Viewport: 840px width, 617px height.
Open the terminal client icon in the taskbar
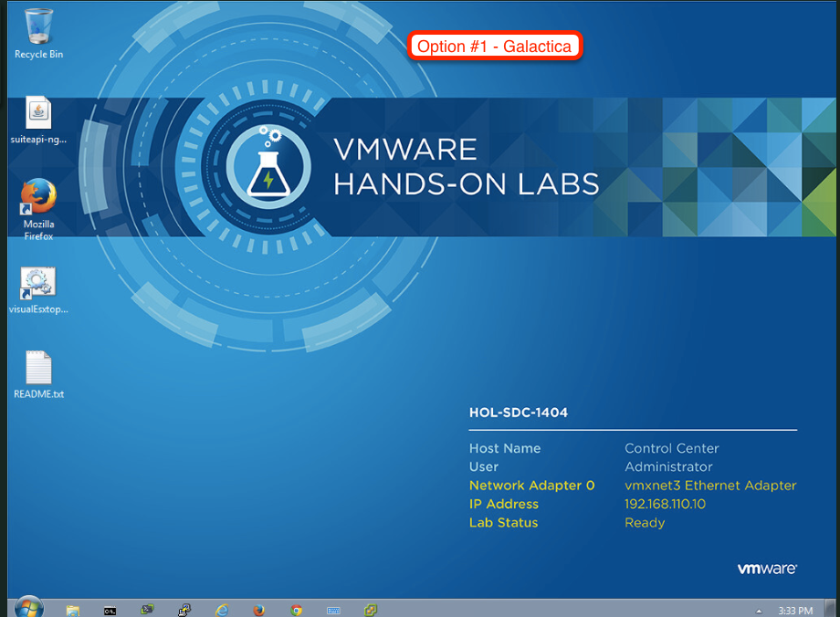point(147,610)
